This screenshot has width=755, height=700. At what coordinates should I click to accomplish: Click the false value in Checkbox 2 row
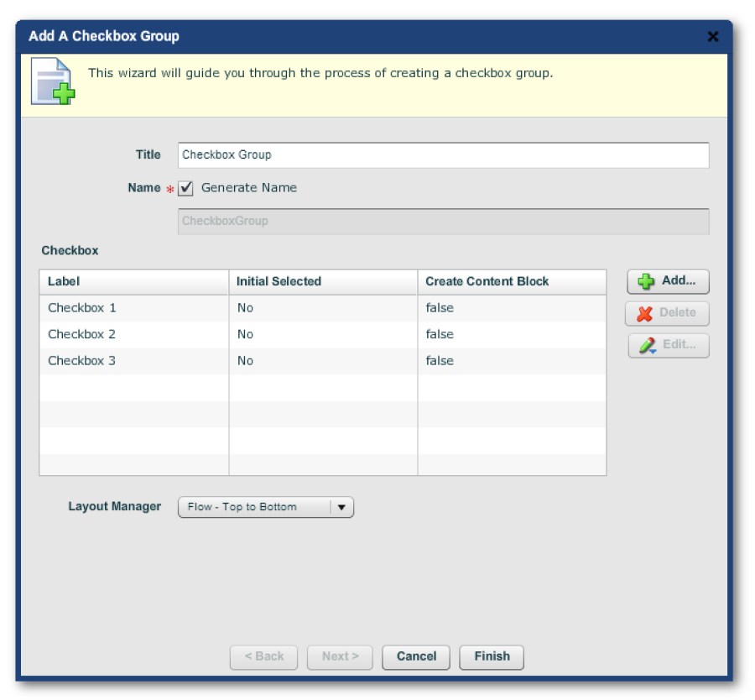[440, 334]
